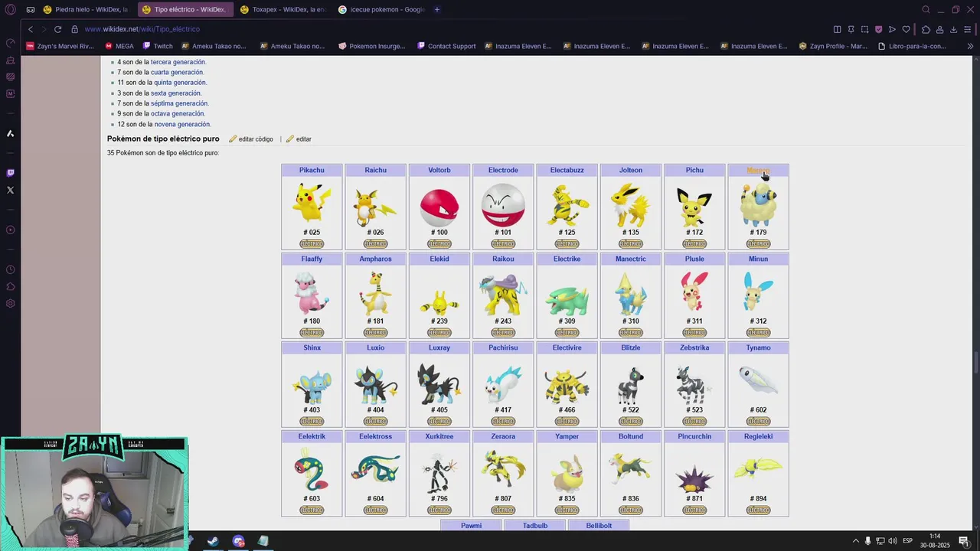
Task: Open the Pikachu name link
Action: tap(312, 170)
